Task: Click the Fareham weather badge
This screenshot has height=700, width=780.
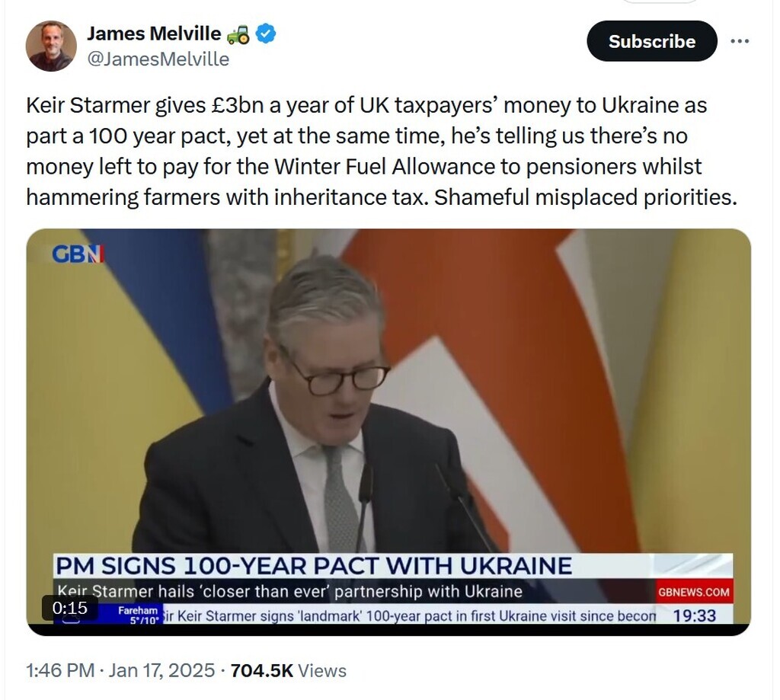Action: (138, 615)
